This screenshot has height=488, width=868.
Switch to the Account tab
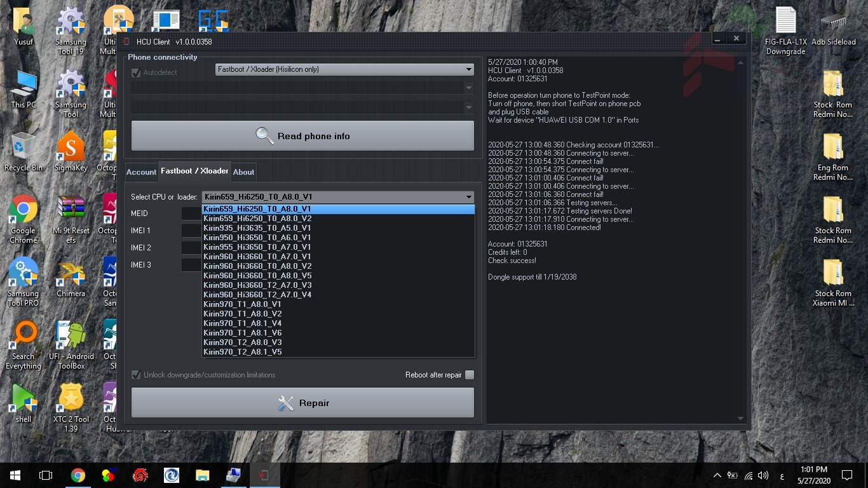click(141, 172)
